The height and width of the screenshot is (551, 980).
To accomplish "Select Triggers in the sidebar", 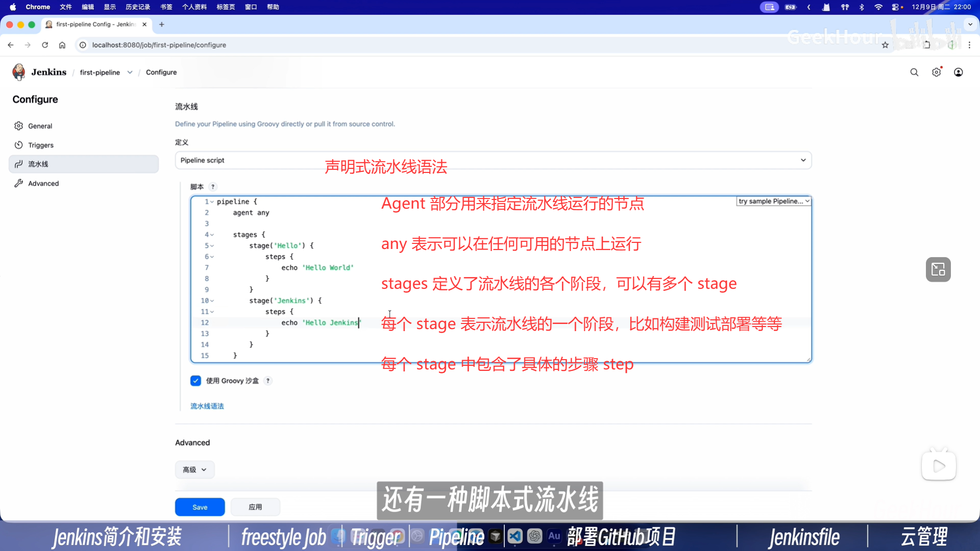I will pyautogui.click(x=41, y=145).
